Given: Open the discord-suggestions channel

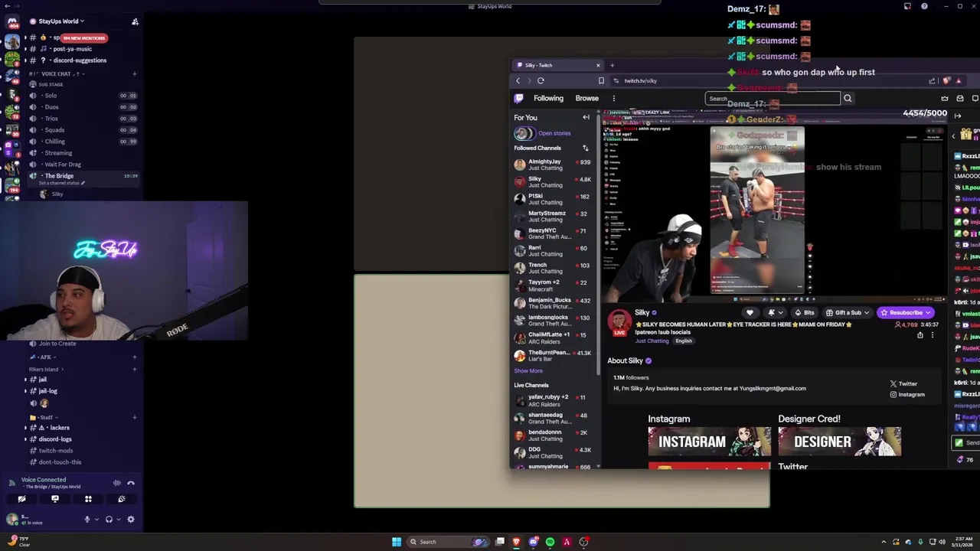Looking at the screenshot, I should tap(80, 60).
